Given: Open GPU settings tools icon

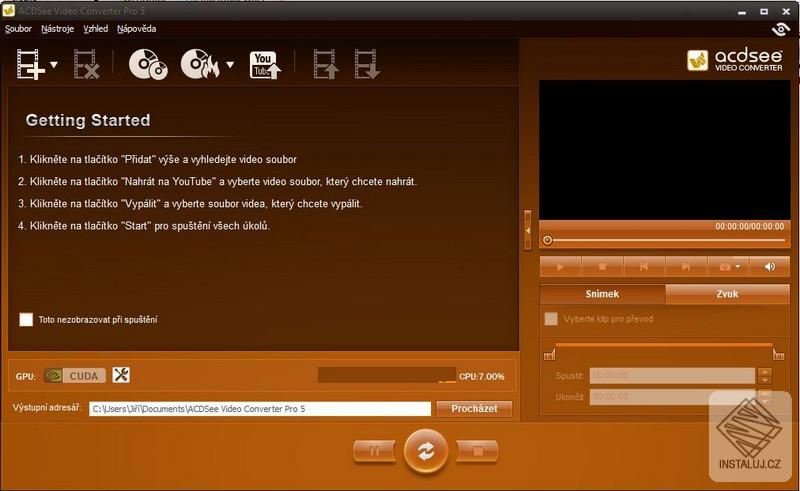Looking at the screenshot, I should pyautogui.click(x=121, y=375).
